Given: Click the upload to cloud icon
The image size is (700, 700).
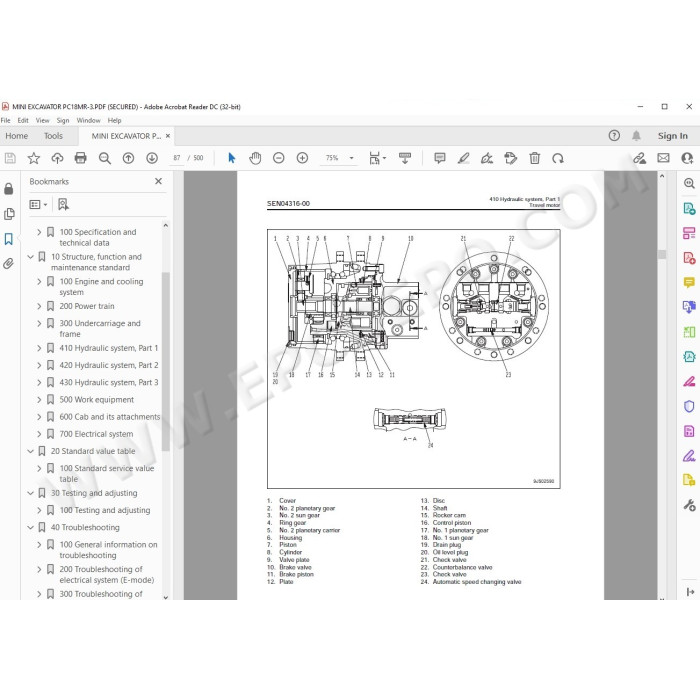Looking at the screenshot, I should point(57,158).
